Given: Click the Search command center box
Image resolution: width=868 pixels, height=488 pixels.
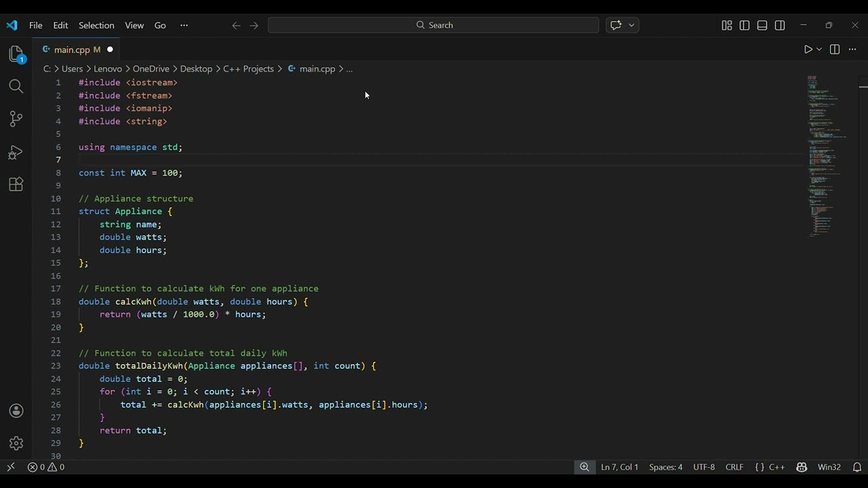Looking at the screenshot, I should [x=433, y=25].
